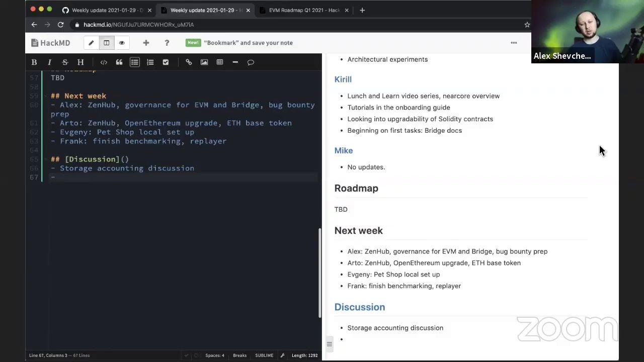The height and width of the screenshot is (362, 644).
Task: Open the HackMD logo home link
Action: [50, 43]
